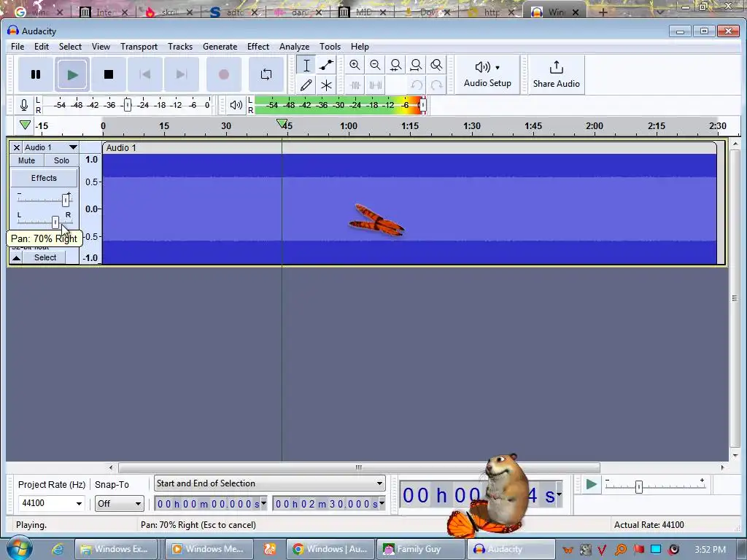747x560 pixels.
Task: Click the 1:00 mark on timeline
Action: 348,125
